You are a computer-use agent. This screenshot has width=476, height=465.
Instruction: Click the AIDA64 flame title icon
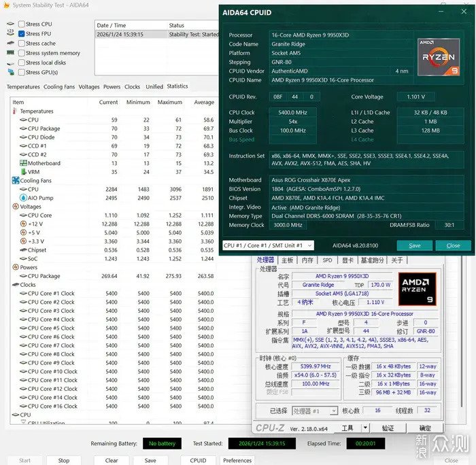pyautogui.click(x=6, y=5)
